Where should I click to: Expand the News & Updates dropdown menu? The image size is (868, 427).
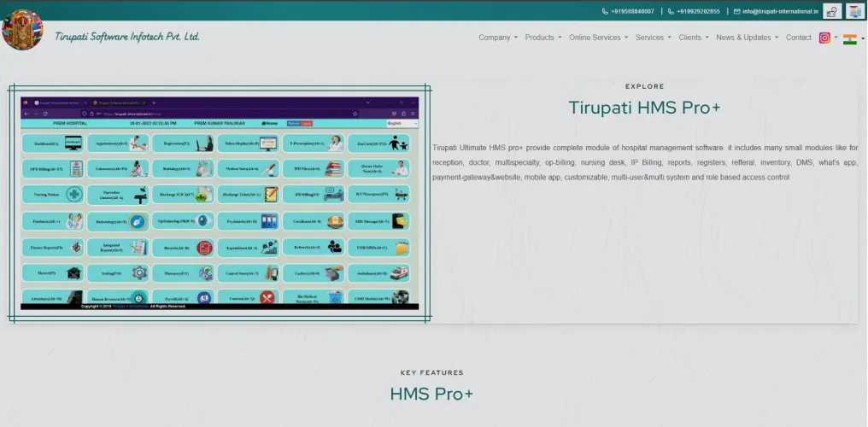tap(748, 38)
